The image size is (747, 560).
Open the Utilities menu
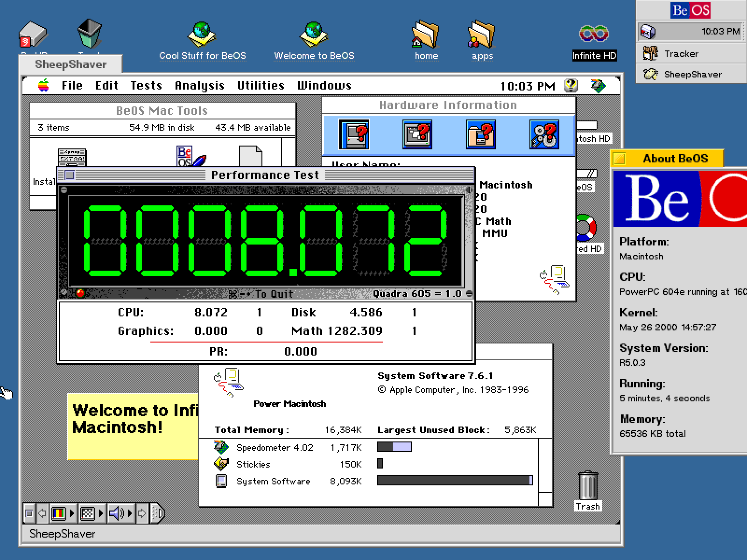pos(261,85)
